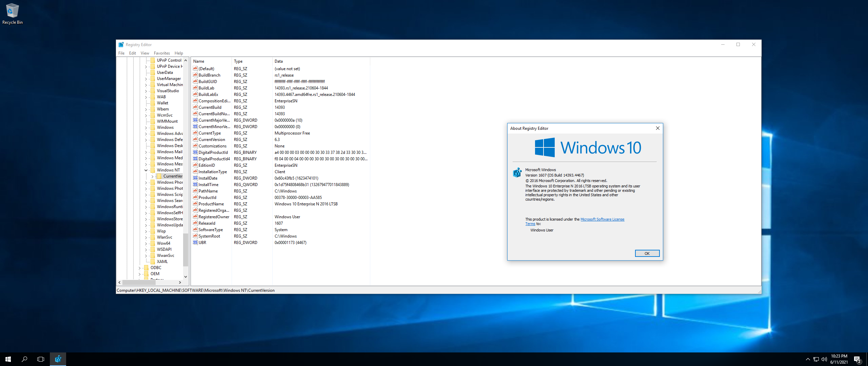Click the Registry Editor taskbar icon
This screenshot has width=868, height=366.
[x=58, y=359]
